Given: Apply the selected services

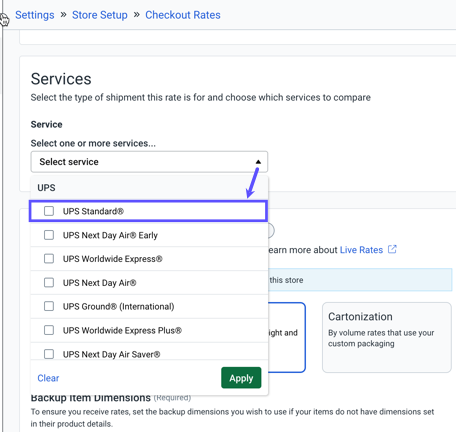Looking at the screenshot, I should (x=241, y=378).
